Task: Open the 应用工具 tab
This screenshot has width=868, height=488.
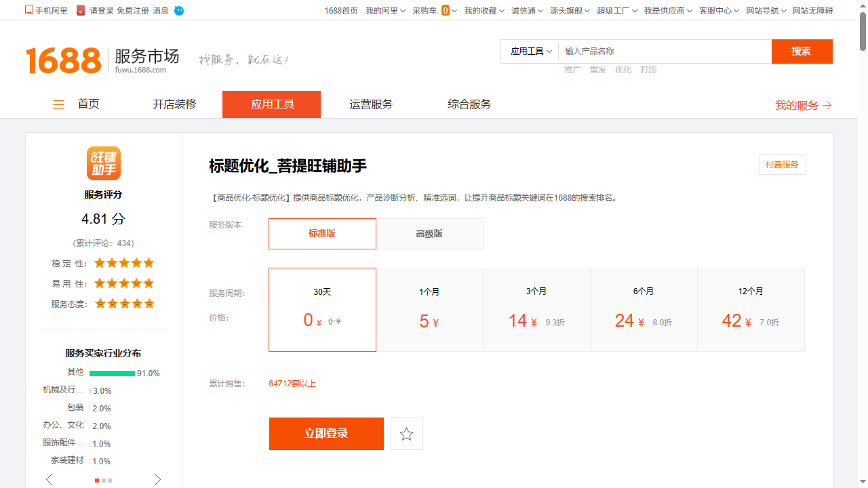Action: coord(271,104)
